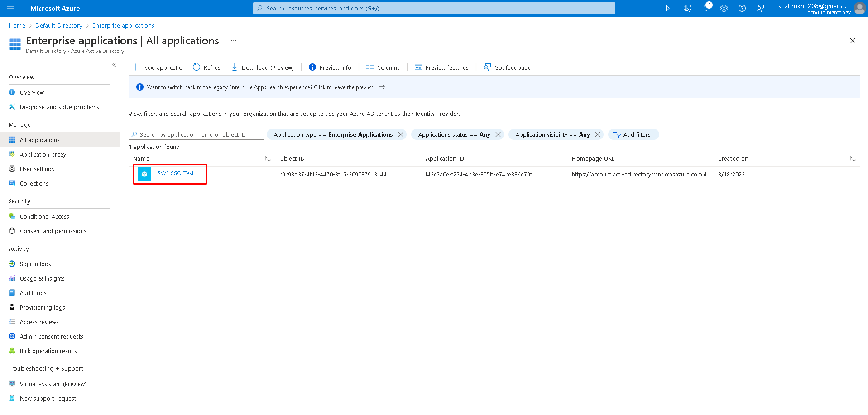
Task: Remove the Applications status filter
Action: 498,134
